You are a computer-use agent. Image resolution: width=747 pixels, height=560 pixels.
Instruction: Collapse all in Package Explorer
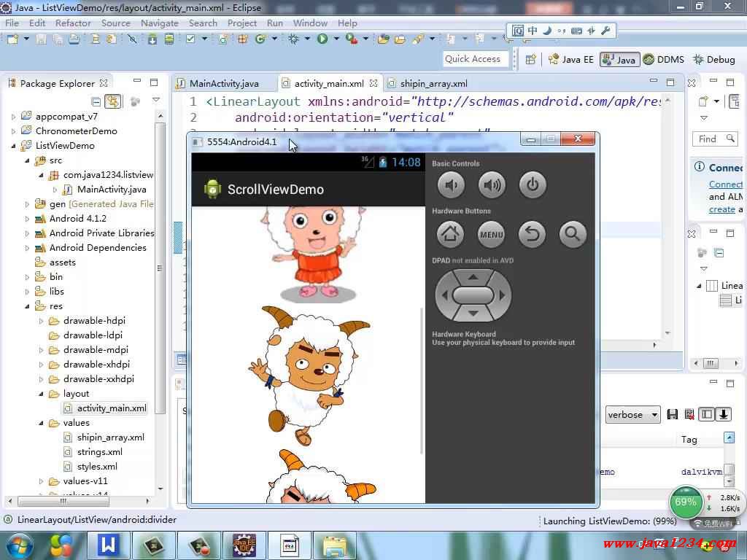(x=96, y=101)
